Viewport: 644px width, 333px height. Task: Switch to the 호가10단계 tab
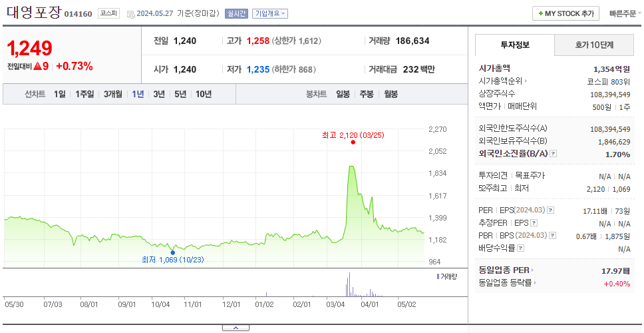pos(594,45)
